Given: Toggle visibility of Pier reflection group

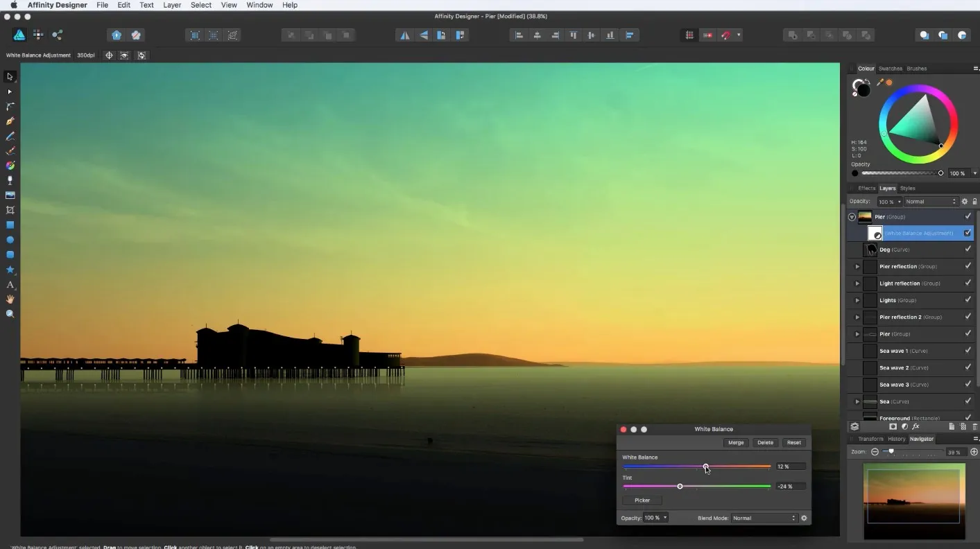Looking at the screenshot, I should (968, 266).
